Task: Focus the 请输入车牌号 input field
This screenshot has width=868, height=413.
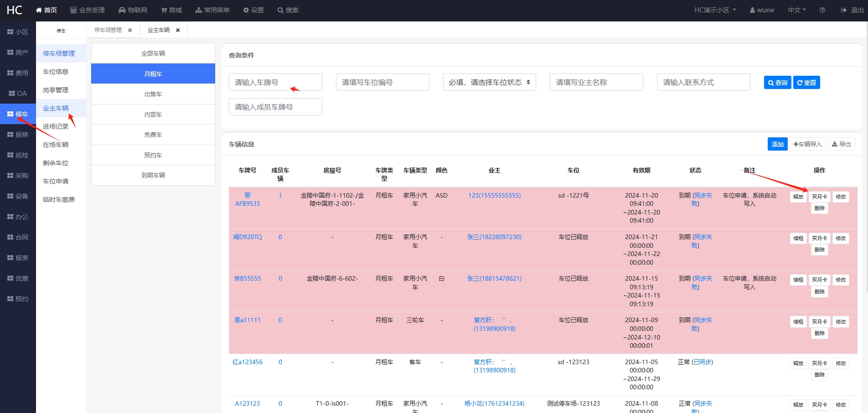Action: (275, 82)
